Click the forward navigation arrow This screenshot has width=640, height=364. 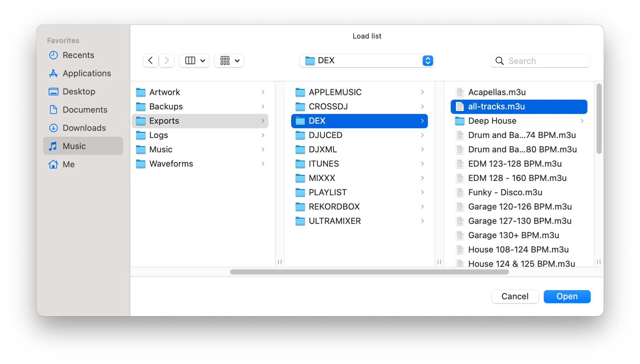coord(166,61)
